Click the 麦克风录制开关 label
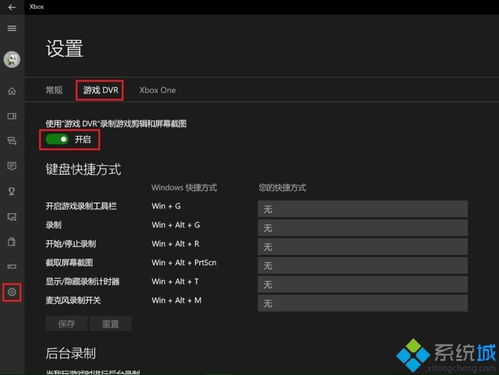This screenshot has width=499, height=375. point(73,300)
